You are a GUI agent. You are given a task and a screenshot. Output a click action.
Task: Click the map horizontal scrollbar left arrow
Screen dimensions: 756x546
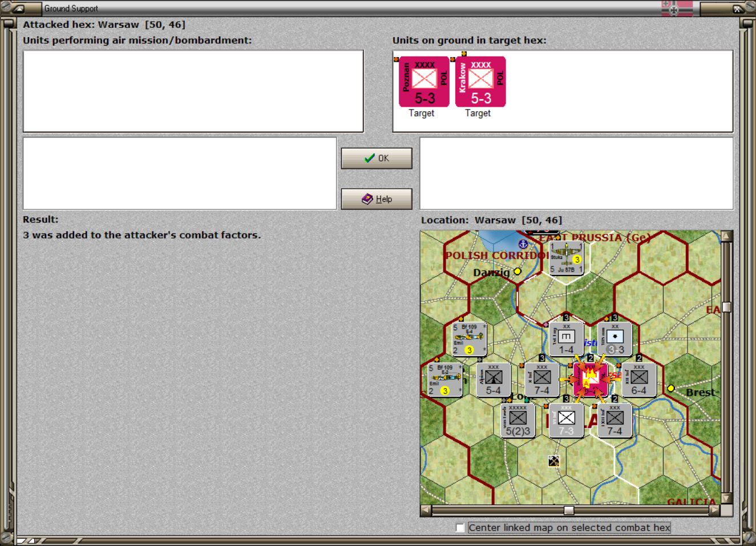[x=426, y=510]
